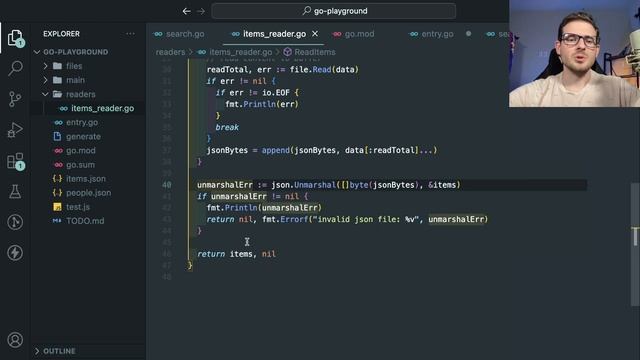The width and height of the screenshot is (640, 360).
Task: Open the circular git graph icon view
Action: (15, 222)
